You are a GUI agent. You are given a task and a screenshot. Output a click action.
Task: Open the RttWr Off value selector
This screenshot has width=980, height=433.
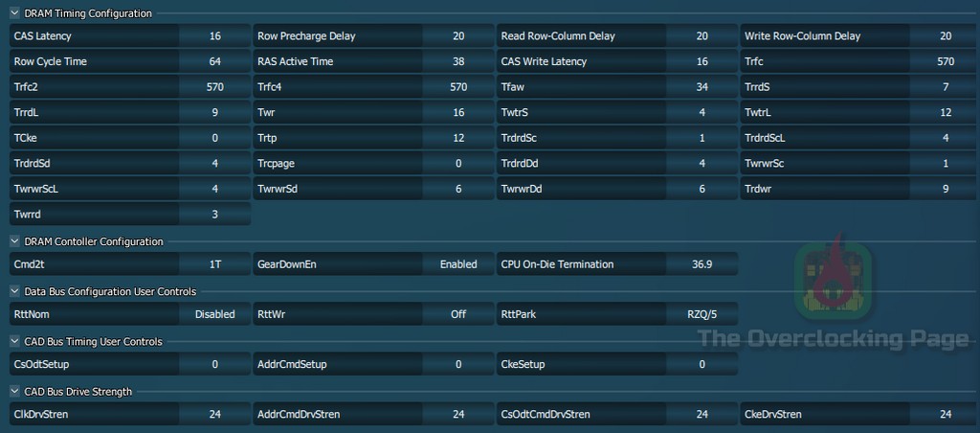(x=457, y=314)
